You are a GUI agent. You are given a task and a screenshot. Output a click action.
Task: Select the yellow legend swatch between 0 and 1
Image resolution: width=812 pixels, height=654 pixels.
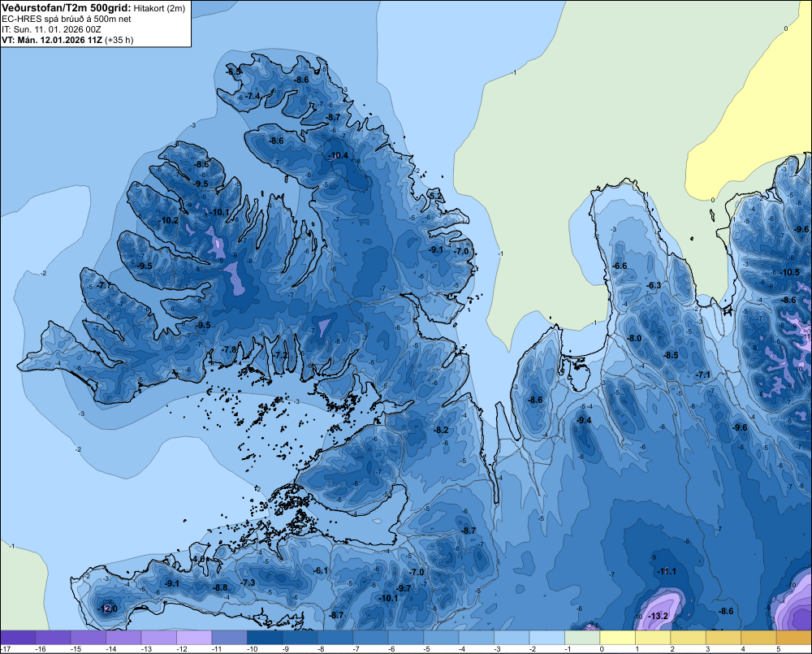tap(617, 638)
